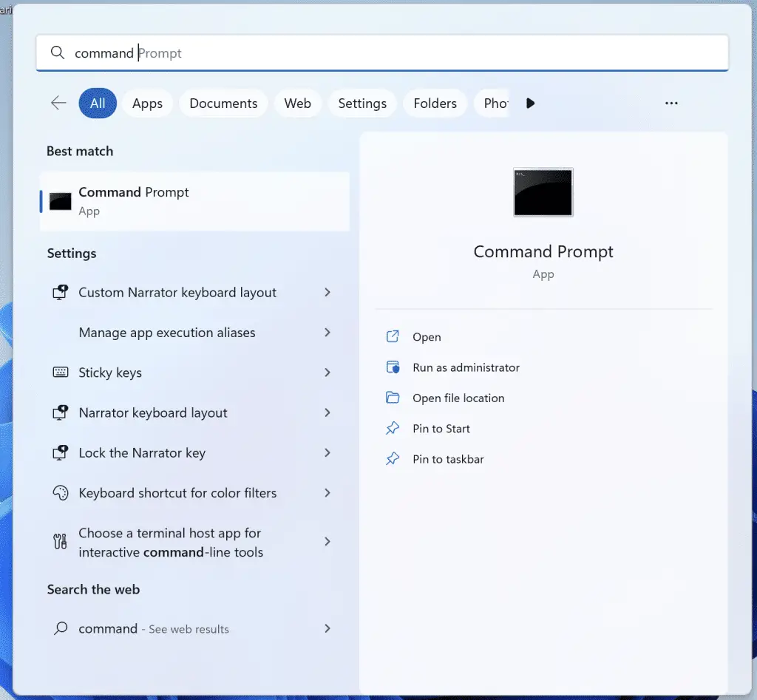Expand chevron for command web results

tap(327, 628)
